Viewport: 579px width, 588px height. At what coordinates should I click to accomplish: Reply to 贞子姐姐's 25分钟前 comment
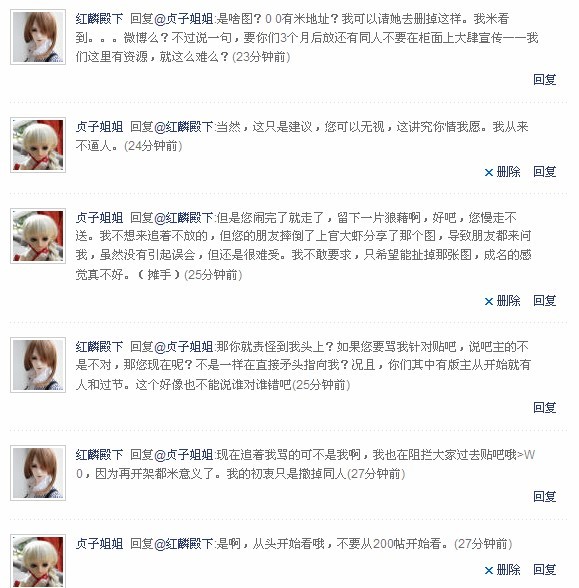click(544, 301)
